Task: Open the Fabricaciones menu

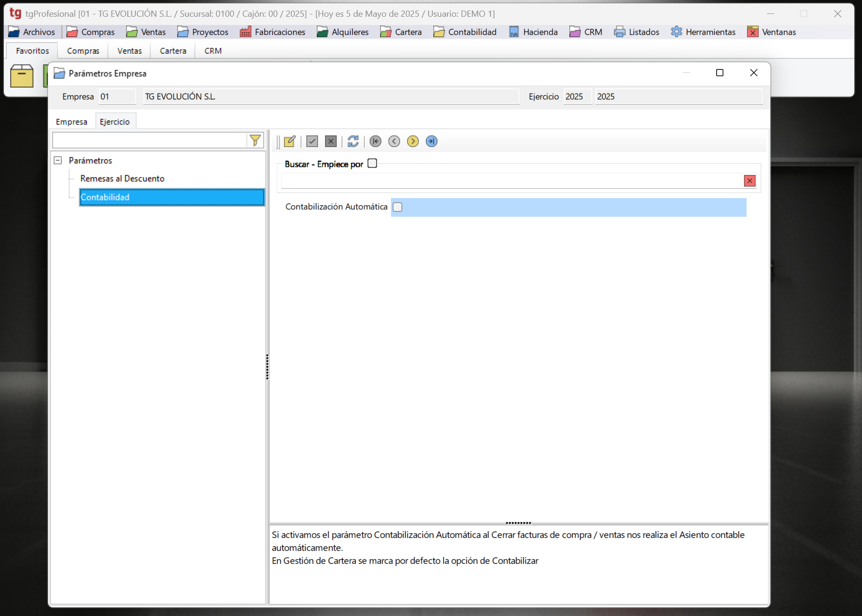Action: tap(272, 32)
